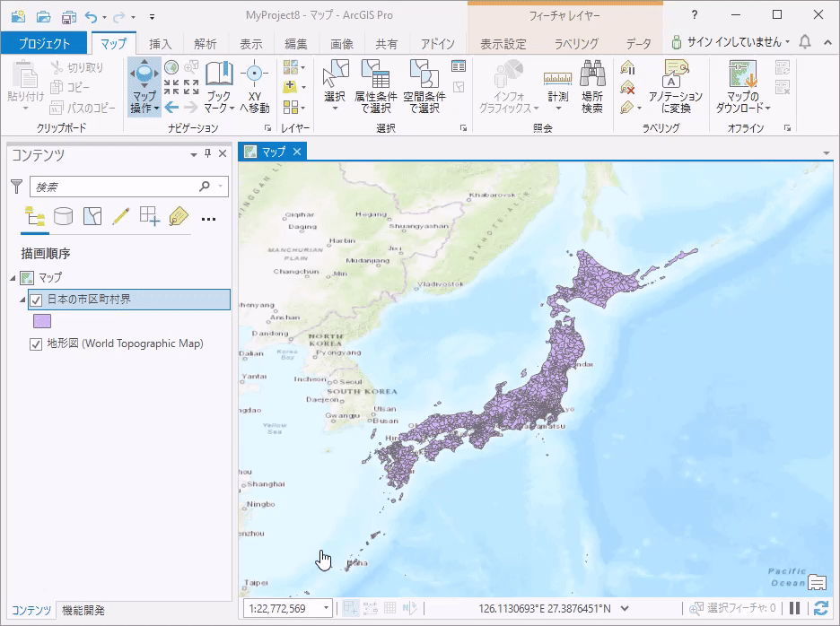Toggle 地形図 (World Topographic Map) visibility

point(36,344)
